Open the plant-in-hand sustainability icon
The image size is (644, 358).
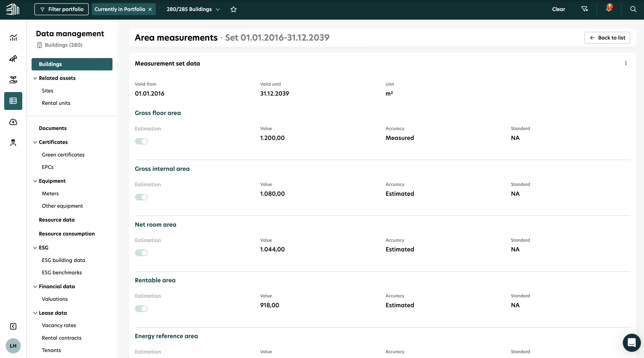coord(13,80)
